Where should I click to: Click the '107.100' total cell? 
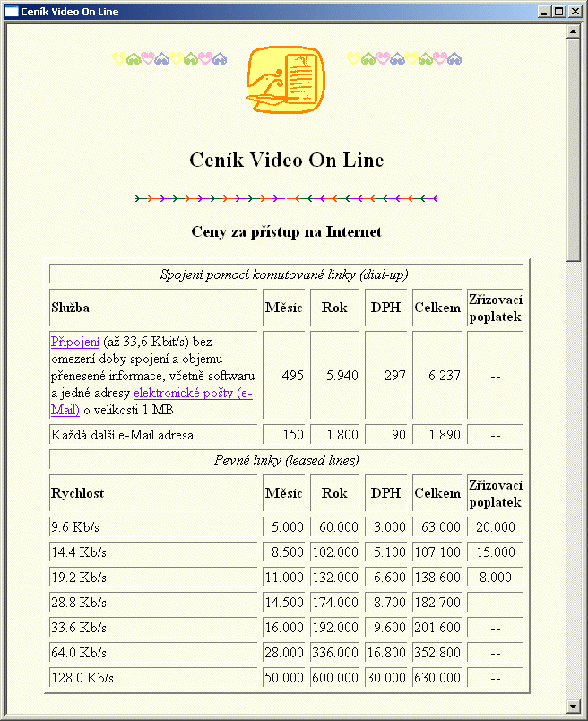pyautogui.click(x=437, y=552)
